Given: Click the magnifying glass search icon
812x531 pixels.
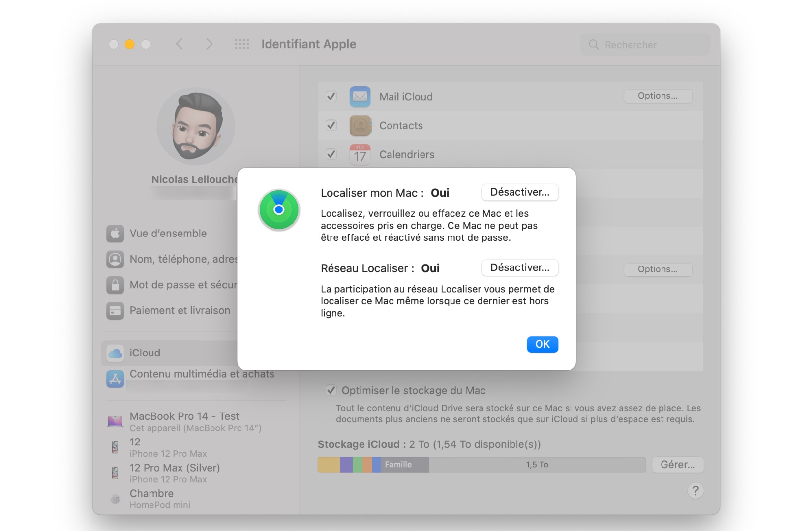Looking at the screenshot, I should pos(594,45).
